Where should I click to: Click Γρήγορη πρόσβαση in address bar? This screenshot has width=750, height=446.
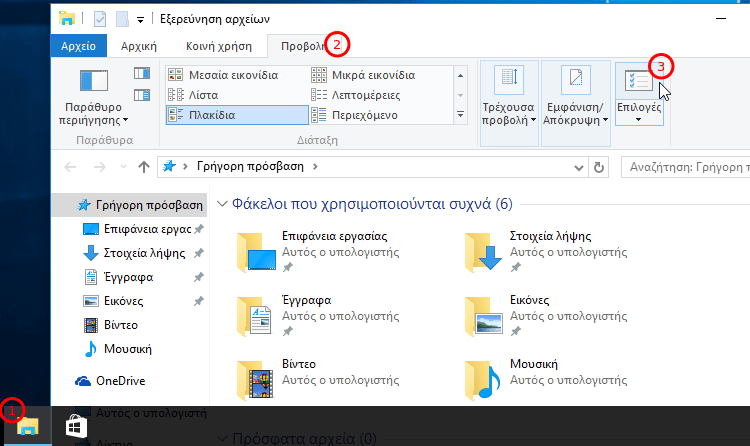coord(250,167)
